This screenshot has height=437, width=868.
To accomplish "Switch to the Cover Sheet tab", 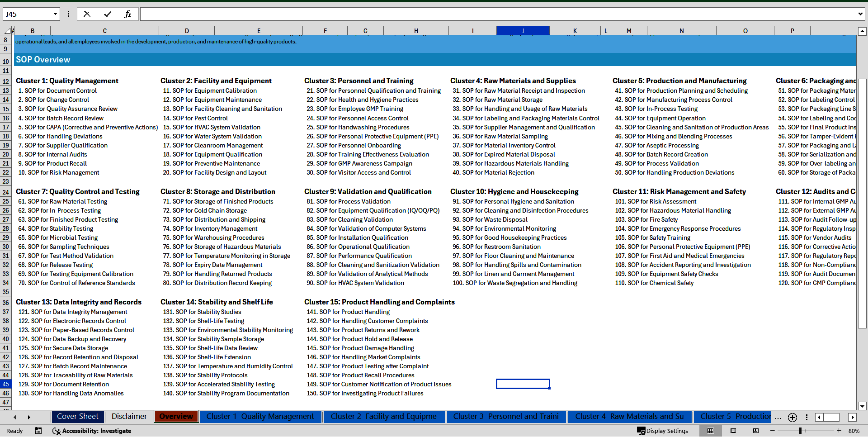I will [x=77, y=417].
